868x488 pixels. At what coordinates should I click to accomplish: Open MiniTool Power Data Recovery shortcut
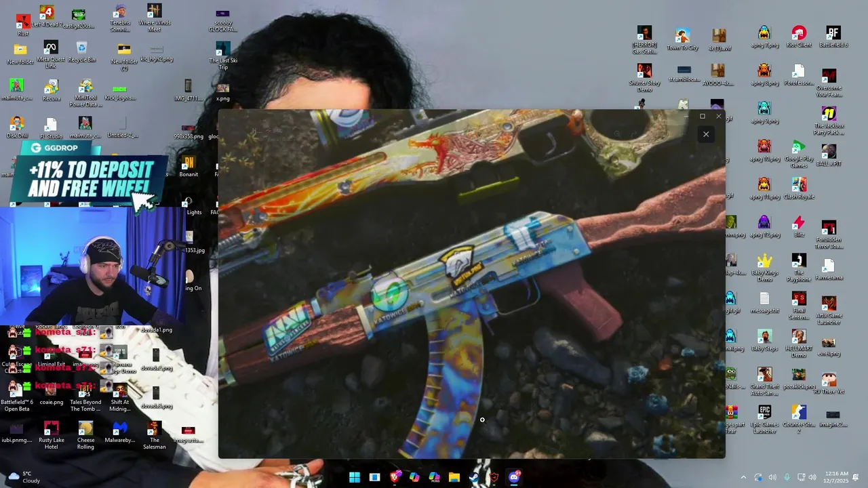[x=85, y=93]
